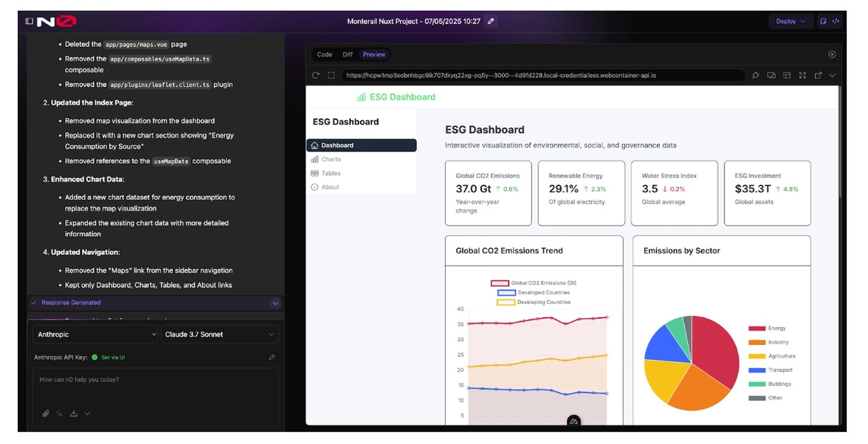Screen dimensions: 868x444
Task: Open the Anthropic provider dropdown
Action: [95, 334]
